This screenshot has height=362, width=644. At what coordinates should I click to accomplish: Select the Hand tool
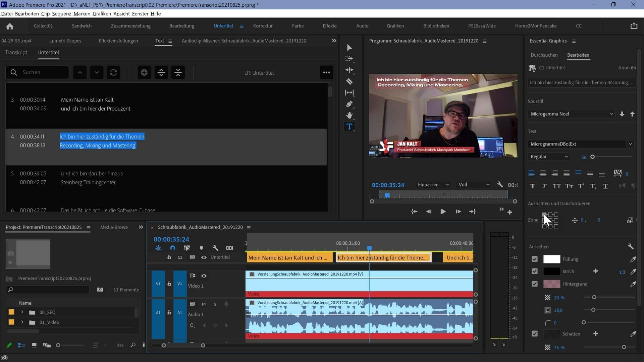point(349,116)
